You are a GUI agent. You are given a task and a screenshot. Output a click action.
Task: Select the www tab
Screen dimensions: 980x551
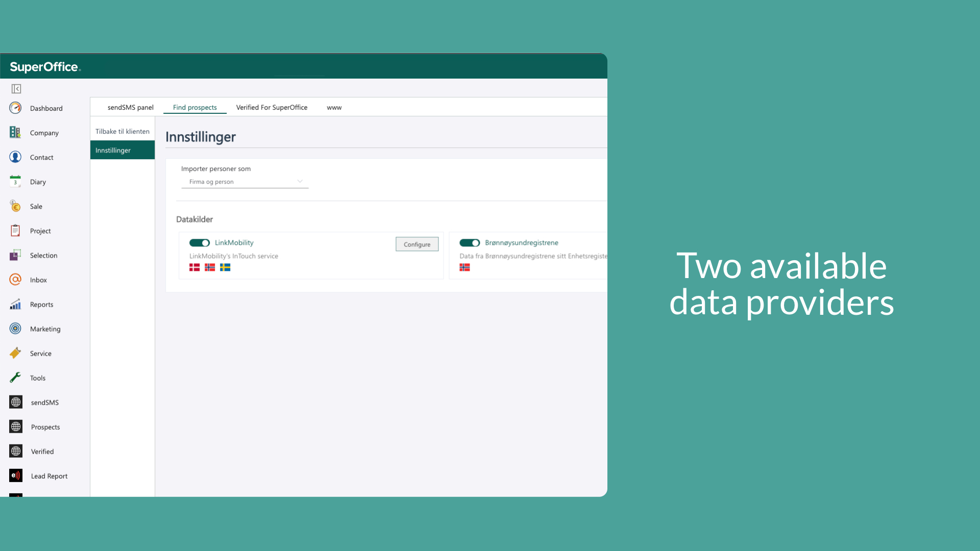(x=334, y=107)
